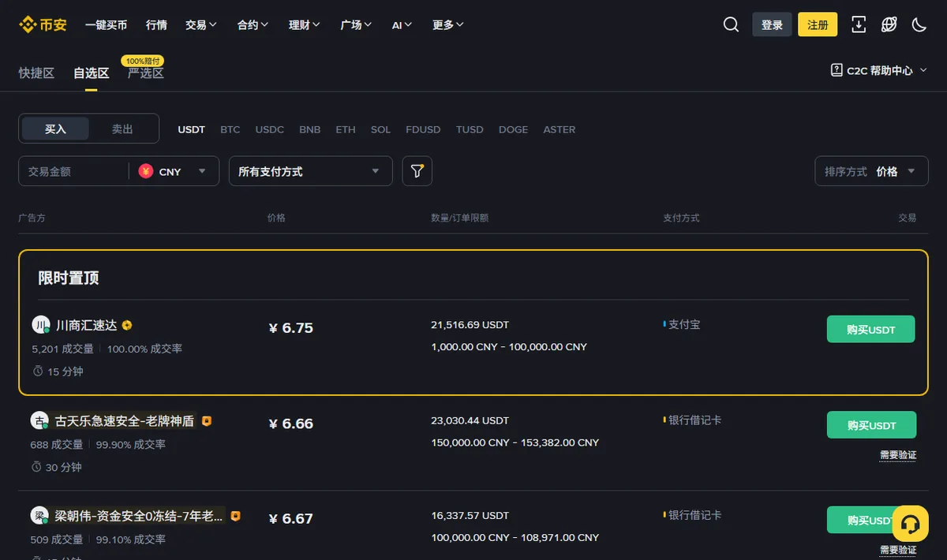Open 梁朝伟-资金安全0冻结 merchant link
The height and width of the screenshot is (560, 947).
point(138,516)
